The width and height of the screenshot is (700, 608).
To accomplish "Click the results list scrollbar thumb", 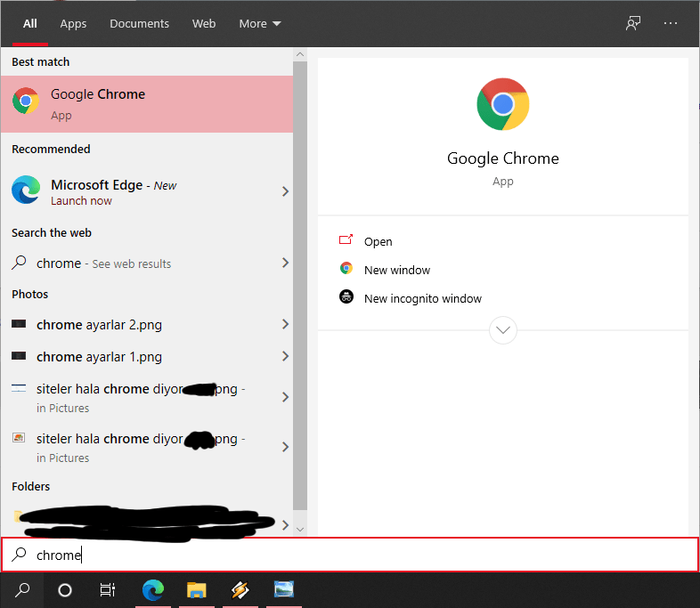I will tap(300, 286).
